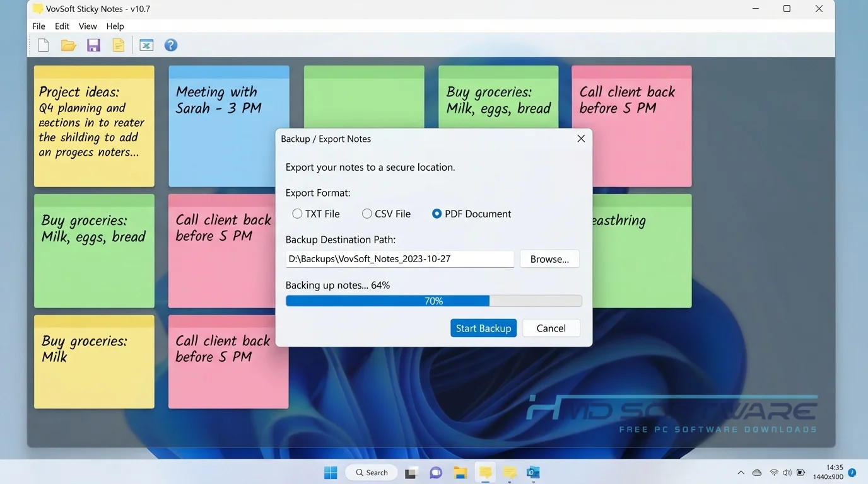Screen dimensions: 868x484
Task: Open the blue notification badge in tray
Action: click(x=852, y=472)
